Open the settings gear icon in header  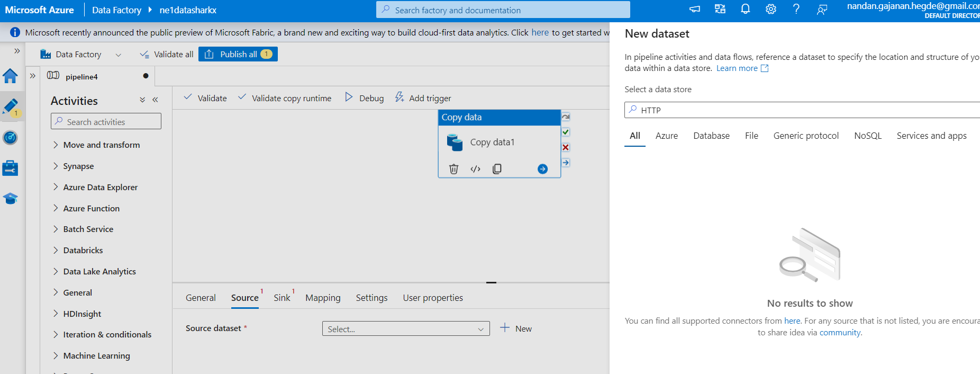tap(771, 9)
